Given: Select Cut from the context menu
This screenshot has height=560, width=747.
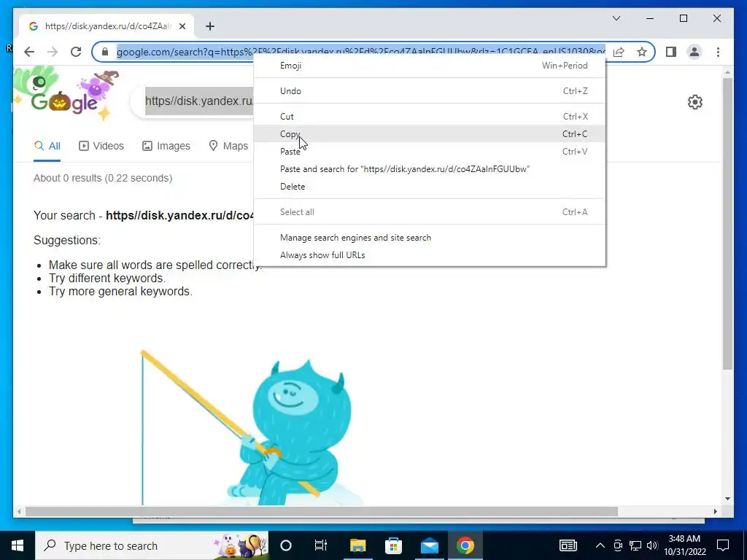Looking at the screenshot, I should tap(430, 117).
